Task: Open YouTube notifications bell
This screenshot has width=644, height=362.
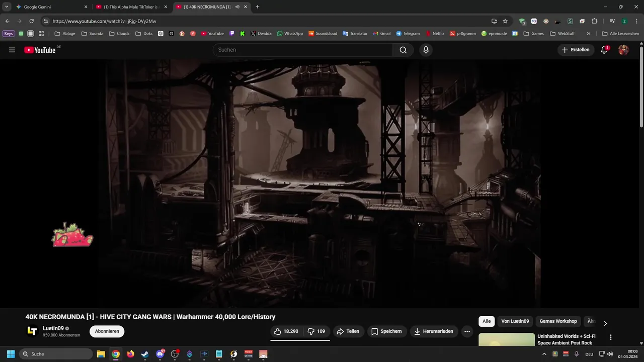Action: [604, 50]
